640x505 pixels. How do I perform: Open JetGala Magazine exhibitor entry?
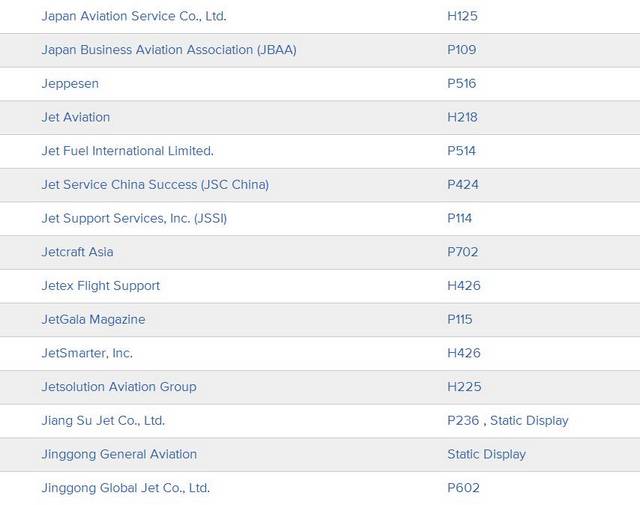point(93,319)
